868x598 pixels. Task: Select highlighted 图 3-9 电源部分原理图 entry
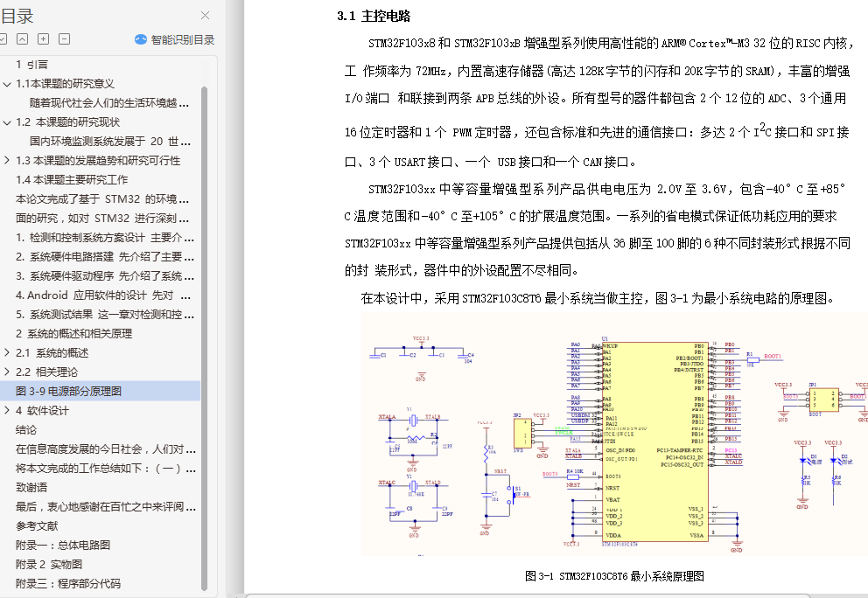[101, 391]
